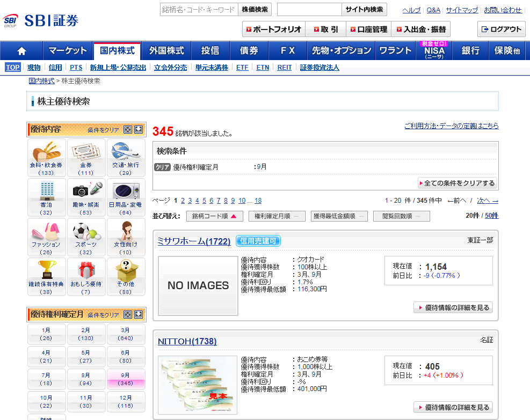Open the ETF sub-navigation link
The width and height of the screenshot is (530, 420).
[x=242, y=68]
